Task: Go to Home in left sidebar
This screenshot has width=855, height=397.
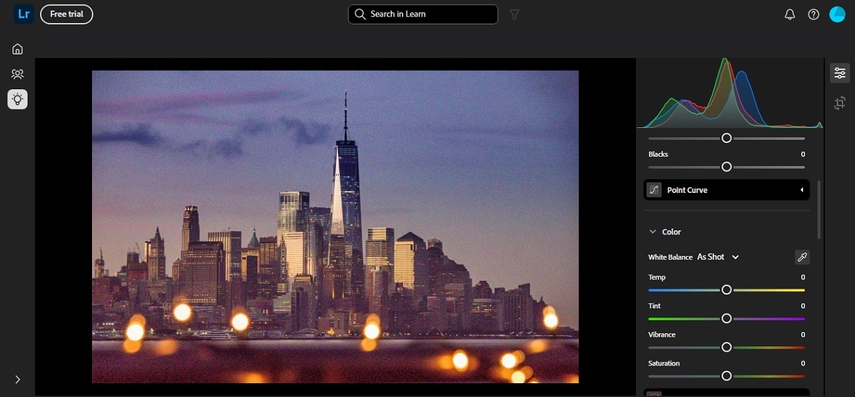Action: coord(17,49)
